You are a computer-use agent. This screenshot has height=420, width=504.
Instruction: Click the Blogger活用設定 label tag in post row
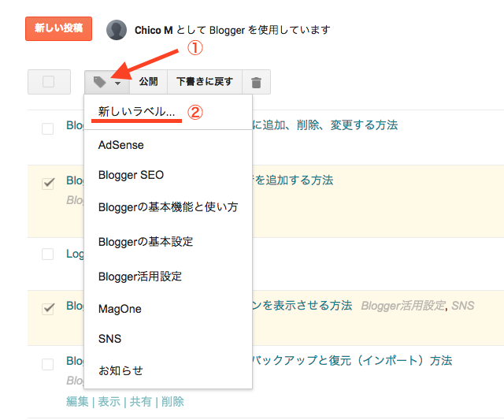point(403,306)
